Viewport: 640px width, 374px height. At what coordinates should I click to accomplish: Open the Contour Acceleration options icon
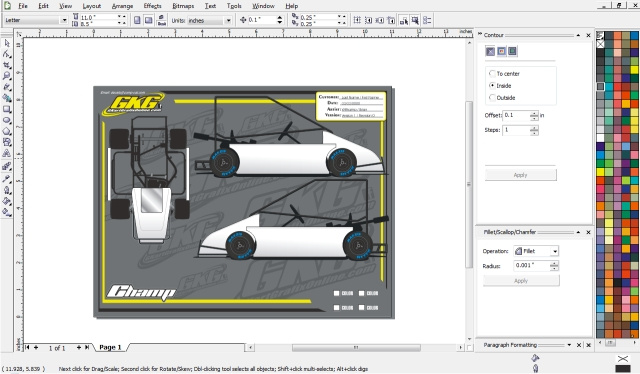tap(512, 51)
